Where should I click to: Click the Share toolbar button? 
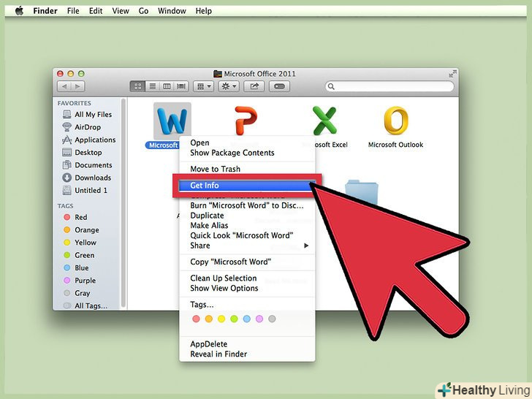pyautogui.click(x=254, y=86)
